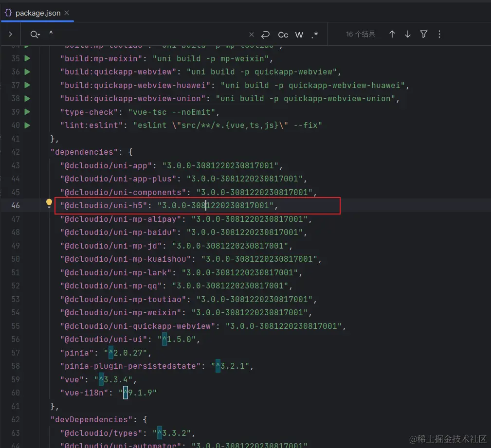Toggle Match Case option Cc
The image size is (491, 448).
click(x=283, y=35)
